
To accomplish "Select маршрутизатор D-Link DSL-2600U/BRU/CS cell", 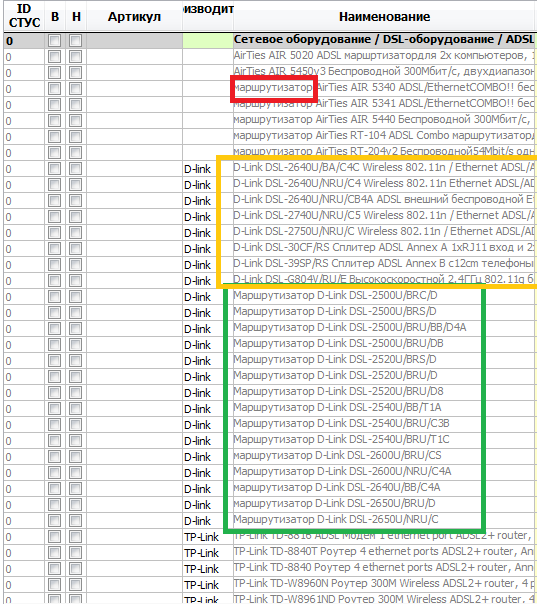I will pyautogui.click(x=384, y=456).
